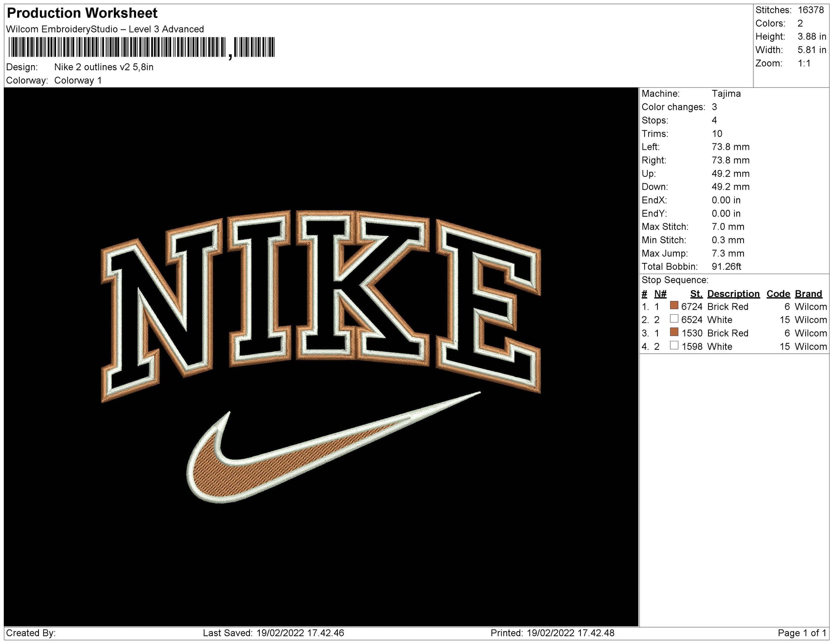Image resolution: width=833 pixels, height=644 pixels.
Task: Sort by the St. column header
Action: [696, 294]
